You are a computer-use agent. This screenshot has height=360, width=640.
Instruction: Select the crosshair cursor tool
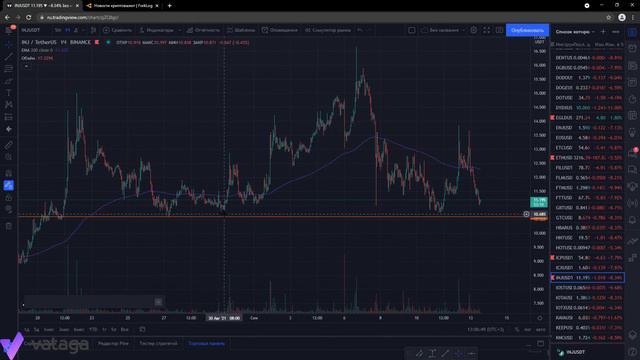tap(9, 45)
